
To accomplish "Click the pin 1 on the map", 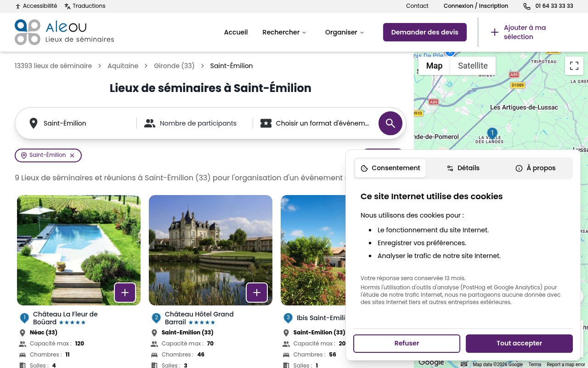I will (492, 134).
